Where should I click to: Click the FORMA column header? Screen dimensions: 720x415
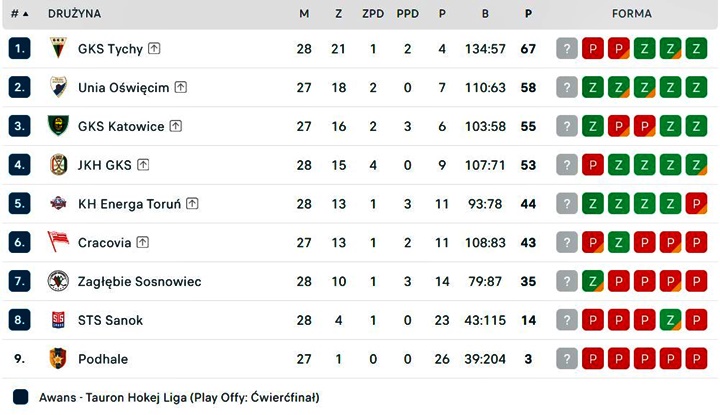tap(632, 14)
